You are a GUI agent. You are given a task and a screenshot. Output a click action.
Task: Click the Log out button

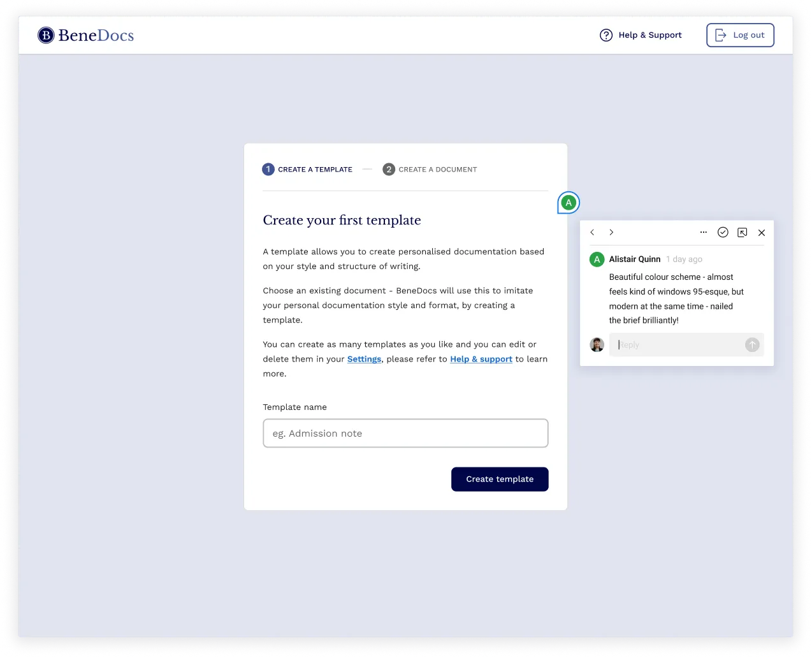[x=740, y=35]
